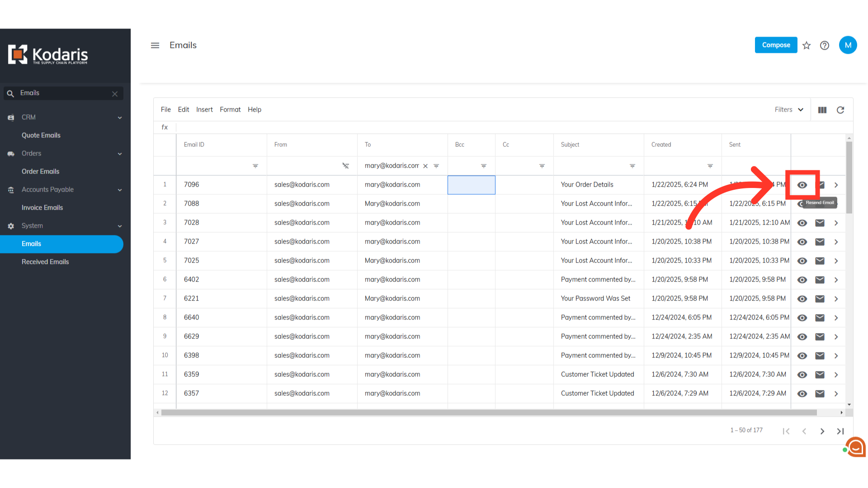Collapse the Accounts Payable section

click(x=120, y=190)
